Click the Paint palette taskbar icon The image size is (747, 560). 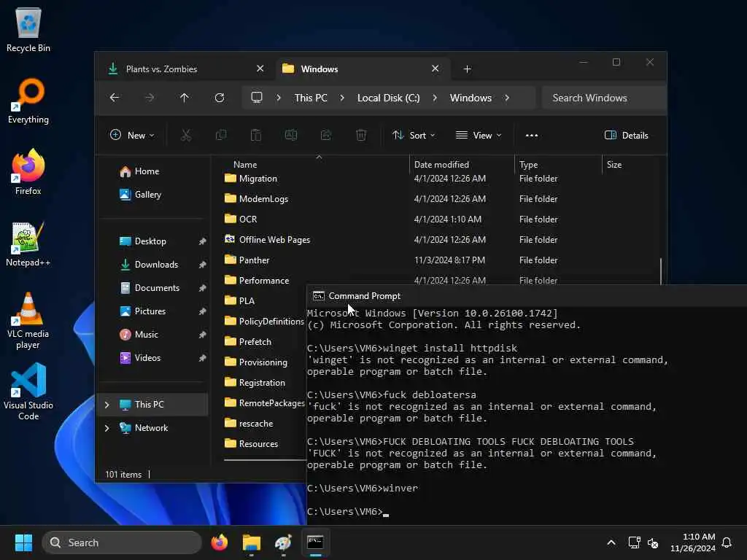point(284,542)
